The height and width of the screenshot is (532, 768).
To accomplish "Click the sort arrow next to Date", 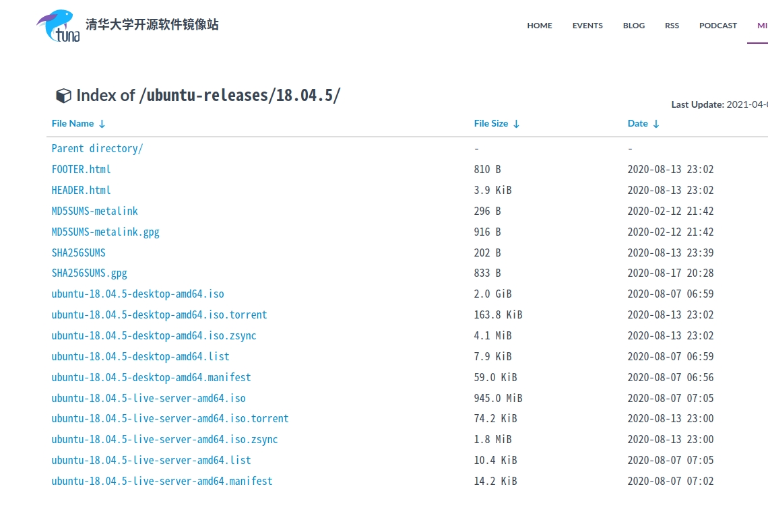I will click(656, 124).
